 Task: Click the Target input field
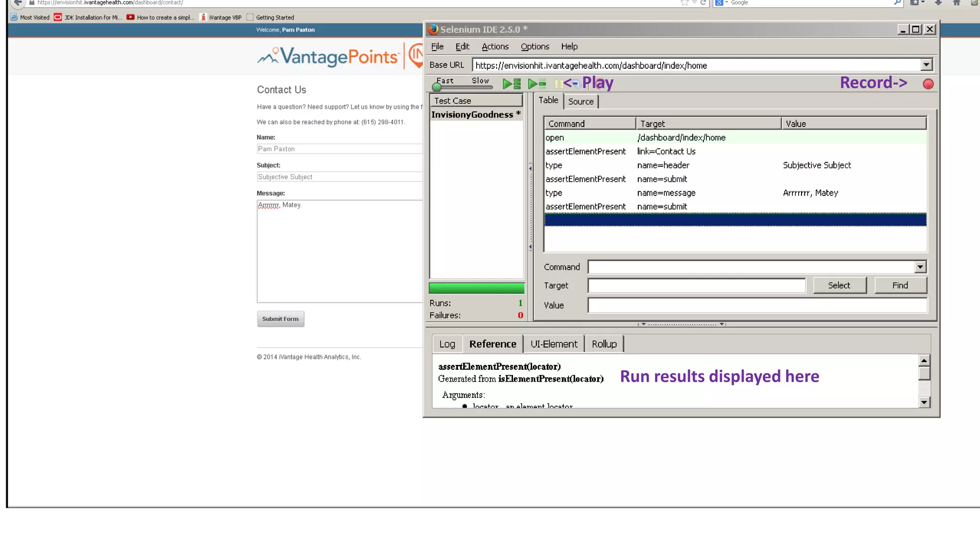coord(696,286)
